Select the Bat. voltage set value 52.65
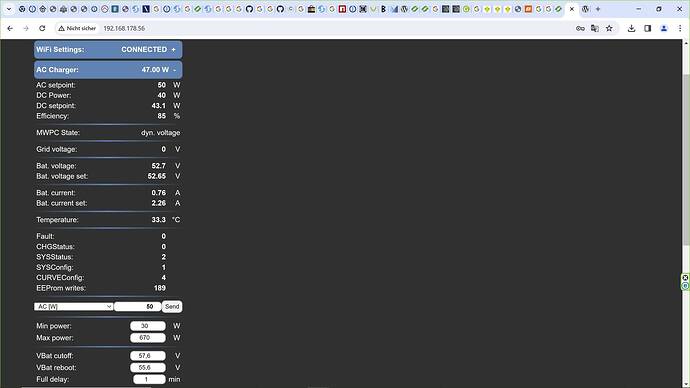This screenshot has width=690, height=388. 157,176
